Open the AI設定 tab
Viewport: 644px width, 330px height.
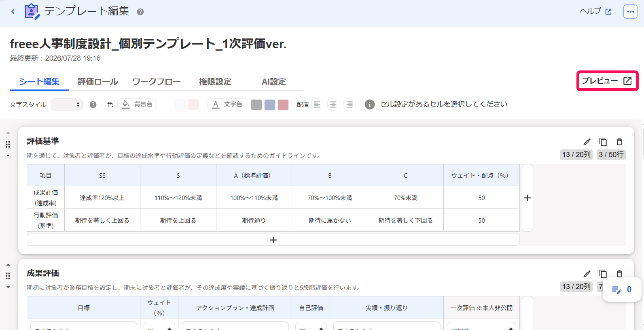point(274,81)
